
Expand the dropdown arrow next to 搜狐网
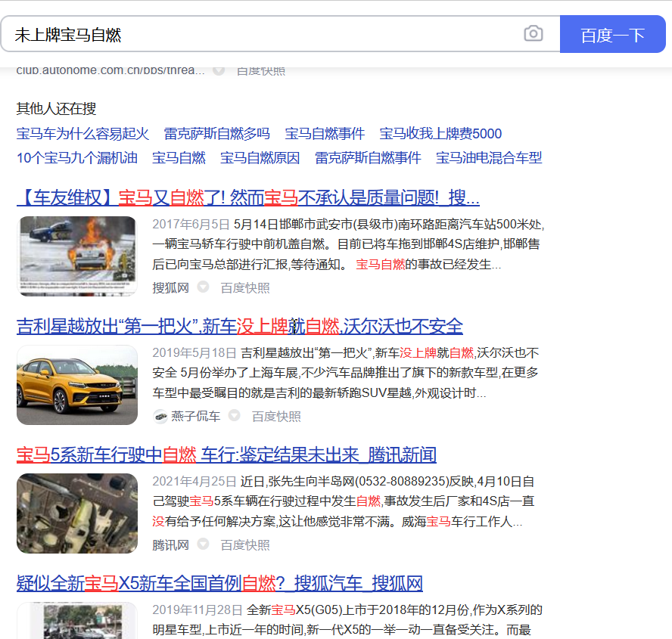[x=203, y=287]
